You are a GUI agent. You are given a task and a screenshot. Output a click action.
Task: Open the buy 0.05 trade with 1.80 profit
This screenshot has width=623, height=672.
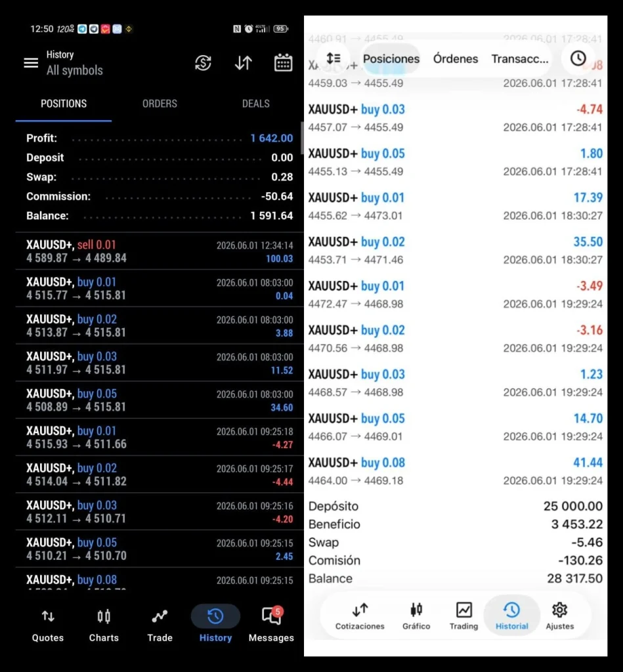pos(456,162)
